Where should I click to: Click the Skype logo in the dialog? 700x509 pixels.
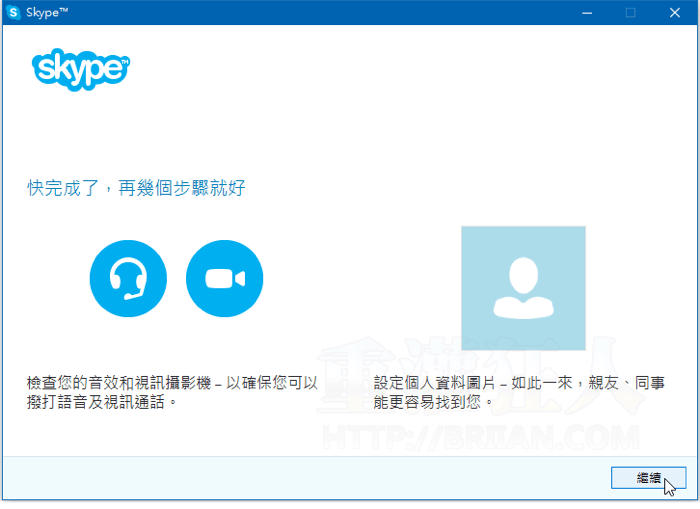(x=81, y=69)
